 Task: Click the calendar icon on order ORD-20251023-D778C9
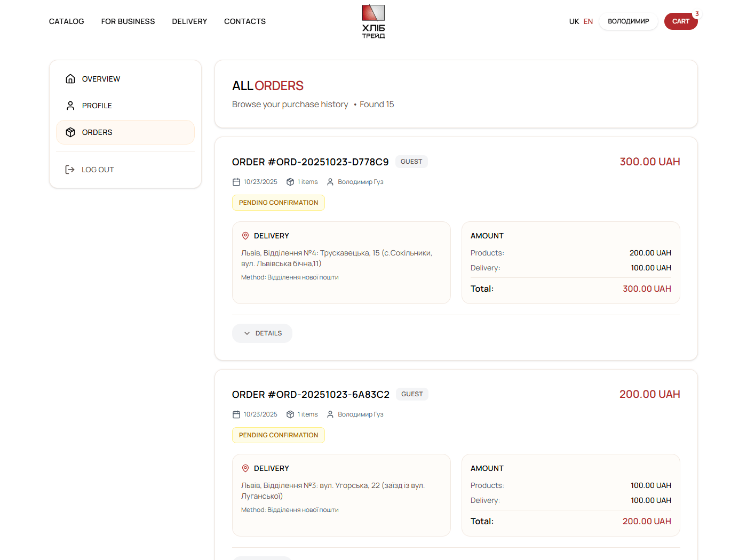(x=236, y=181)
